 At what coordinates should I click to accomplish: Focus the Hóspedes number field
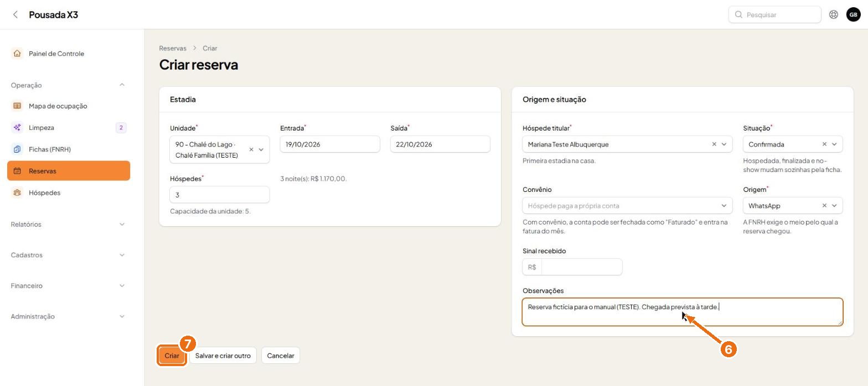coord(220,195)
